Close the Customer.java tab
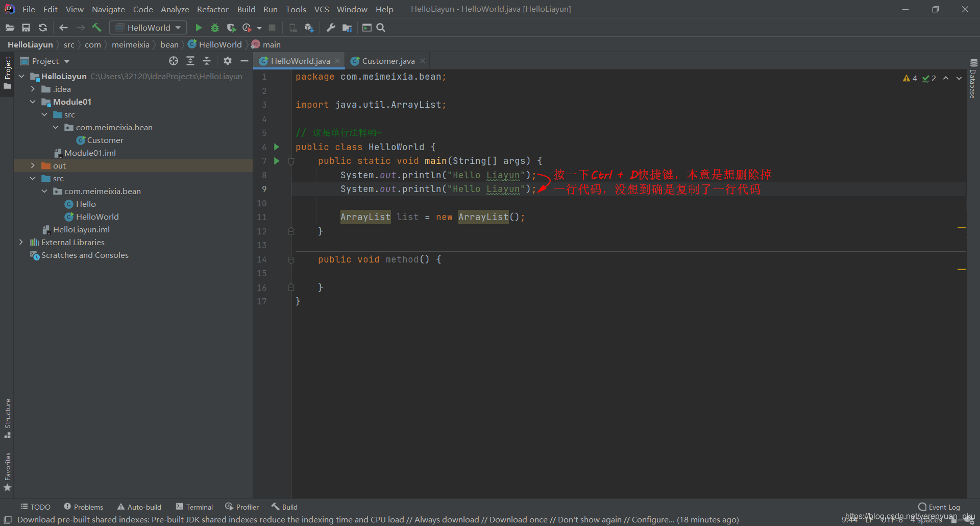 point(423,61)
